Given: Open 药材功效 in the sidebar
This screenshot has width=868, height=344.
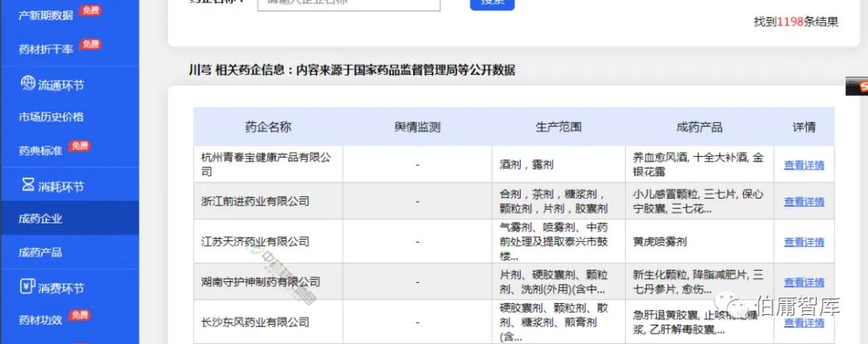Looking at the screenshot, I should click(40, 320).
